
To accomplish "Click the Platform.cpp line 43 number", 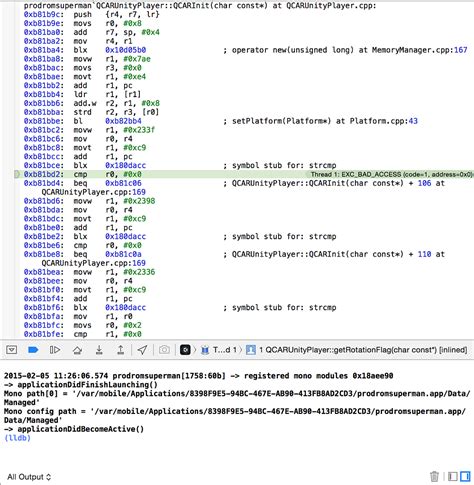I will pyautogui.click(x=413, y=121).
